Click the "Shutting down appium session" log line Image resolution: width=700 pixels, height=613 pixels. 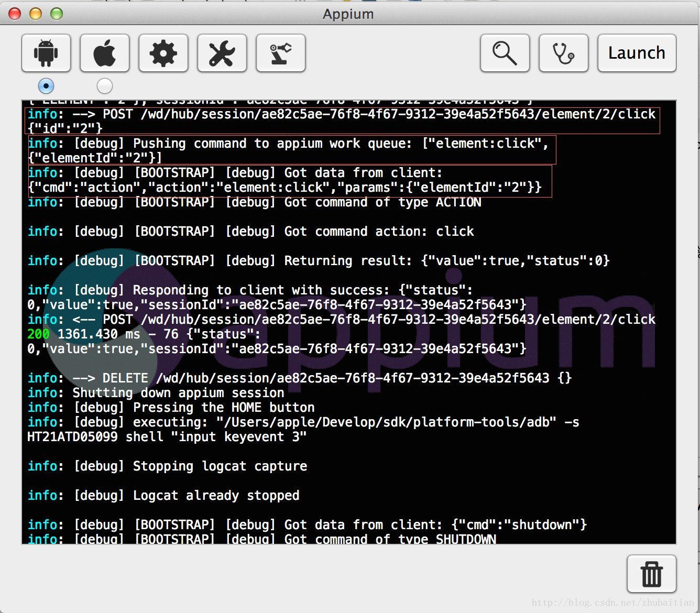[x=156, y=393]
